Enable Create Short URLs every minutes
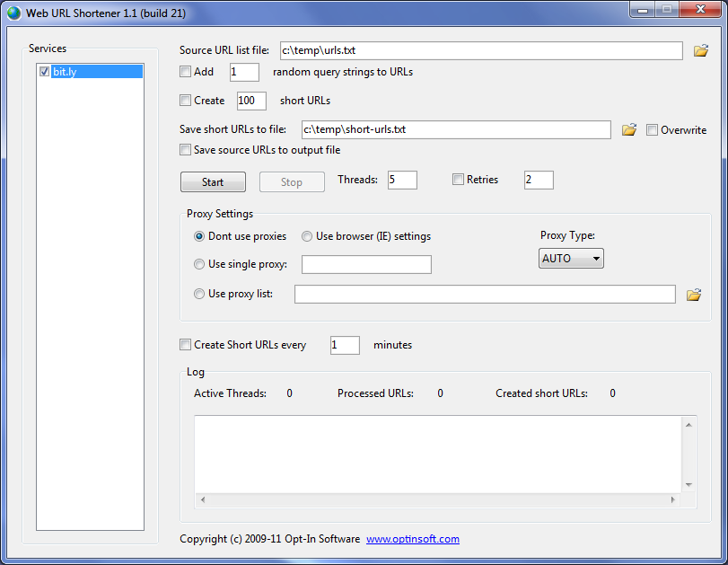This screenshot has height=565, width=728. pos(185,345)
